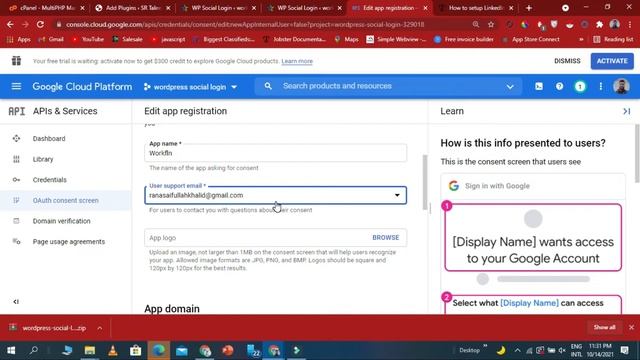Click BROWSE for App logo
Screen dimensions: 640x360
pyautogui.click(x=385, y=238)
